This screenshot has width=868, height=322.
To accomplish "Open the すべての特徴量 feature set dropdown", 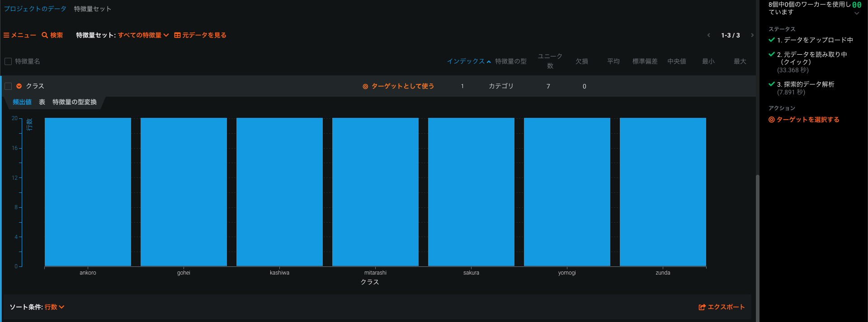I will click(x=143, y=35).
